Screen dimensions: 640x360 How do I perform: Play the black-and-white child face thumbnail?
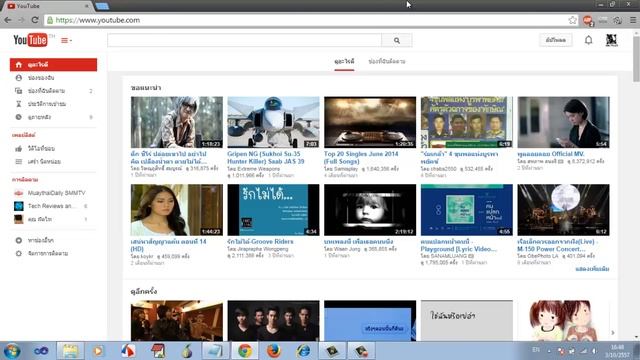pos(370,210)
